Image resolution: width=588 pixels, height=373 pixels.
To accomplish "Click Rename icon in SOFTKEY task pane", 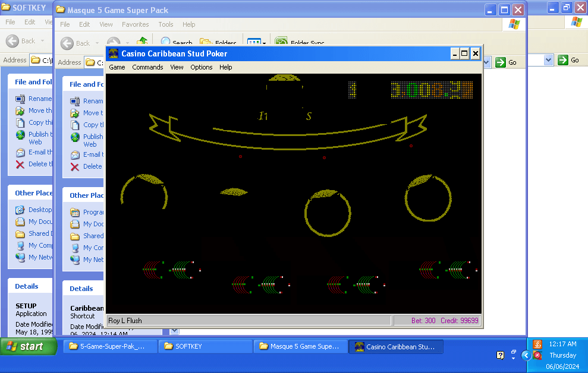I will pyautogui.click(x=20, y=99).
